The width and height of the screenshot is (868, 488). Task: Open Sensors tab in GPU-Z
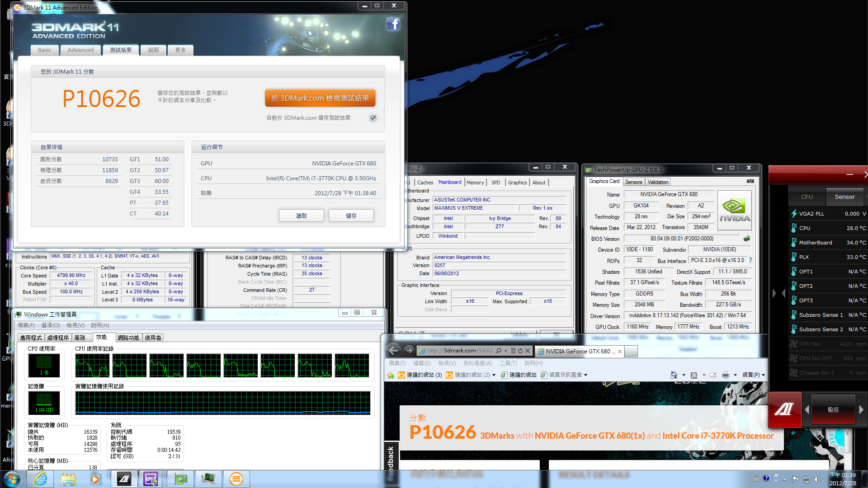(633, 182)
